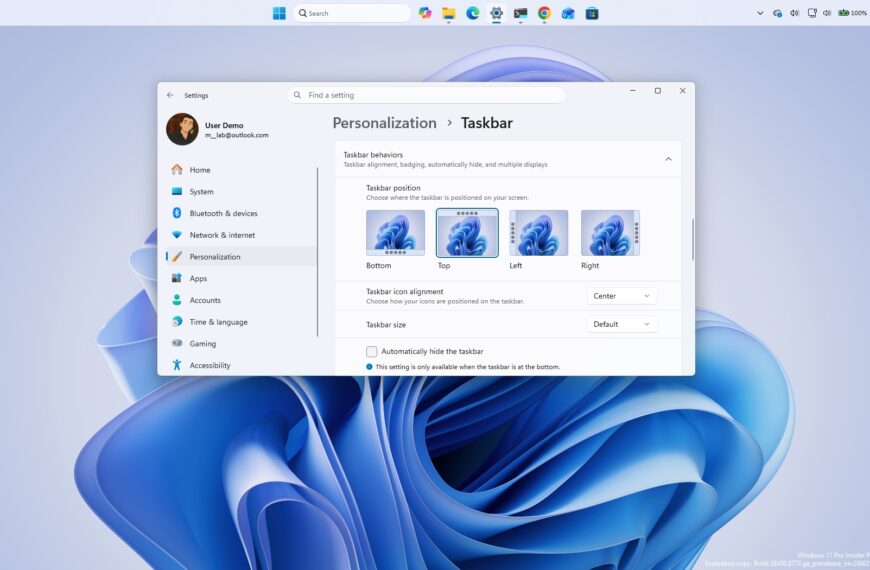The height and width of the screenshot is (570, 870).
Task: Click the Find a setting search field
Action: 427,95
